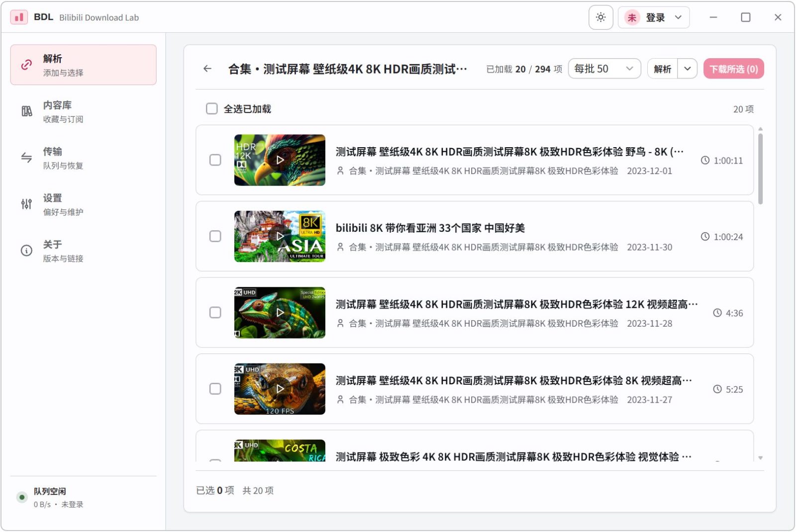
Task: Check the bilibili 8K 亚洲 video checkbox
Action: pos(215,236)
